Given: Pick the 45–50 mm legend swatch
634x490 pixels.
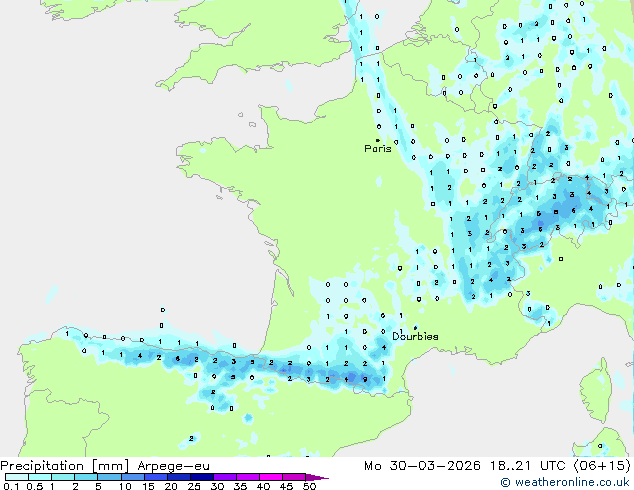Looking at the screenshot, I should point(294,477).
